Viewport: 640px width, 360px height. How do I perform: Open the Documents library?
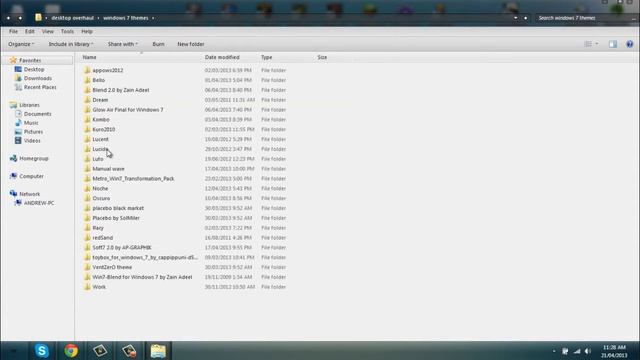38,114
